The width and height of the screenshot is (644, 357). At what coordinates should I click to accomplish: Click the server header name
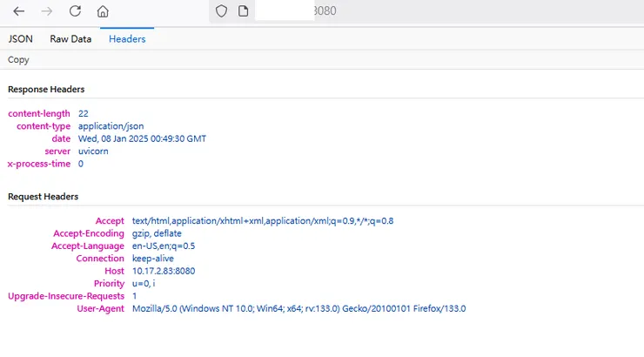(57, 152)
